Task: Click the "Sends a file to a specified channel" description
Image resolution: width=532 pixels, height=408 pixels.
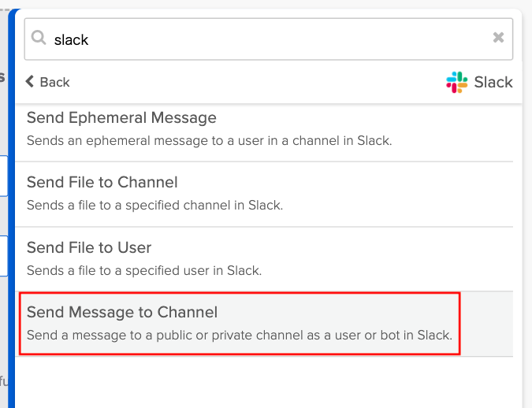Action: (154, 205)
